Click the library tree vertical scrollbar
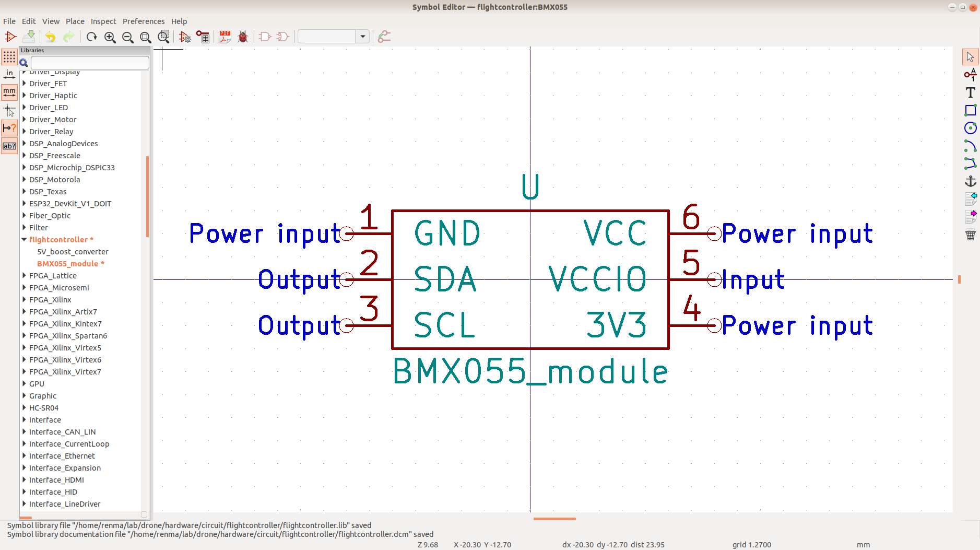The image size is (980, 550). pos(148,196)
